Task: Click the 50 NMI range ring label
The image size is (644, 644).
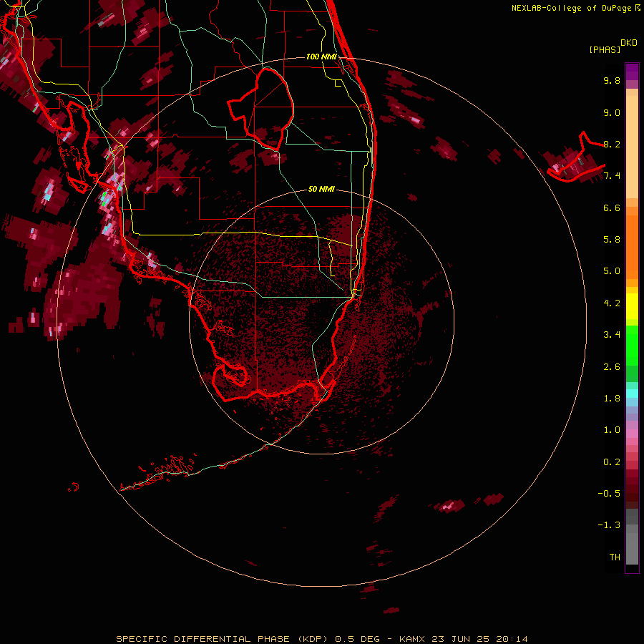Action: [321, 189]
